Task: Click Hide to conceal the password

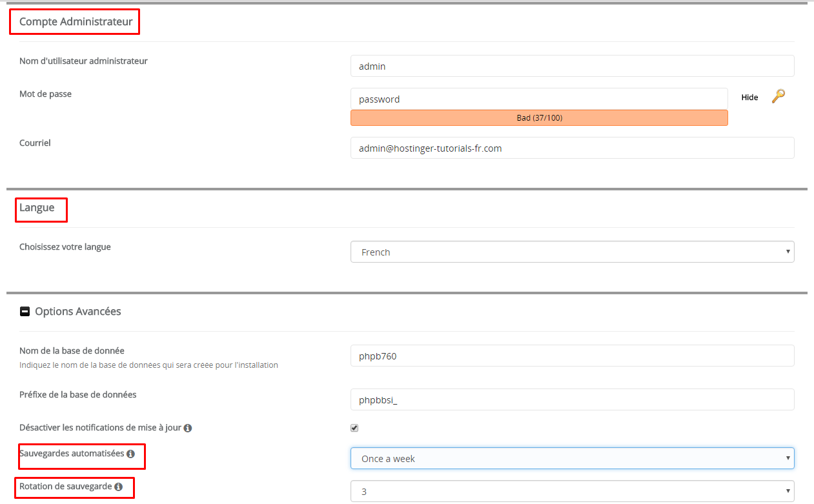Action: tap(749, 97)
